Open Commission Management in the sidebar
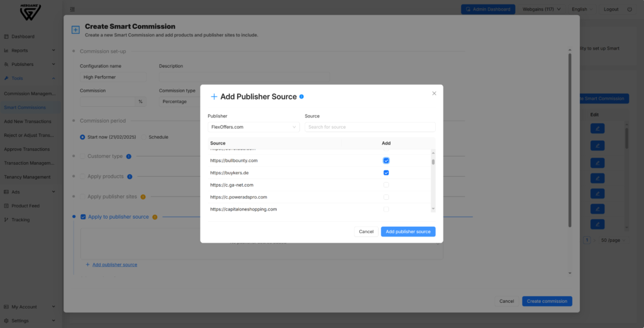This screenshot has height=328, width=644. click(x=31, y=94)
